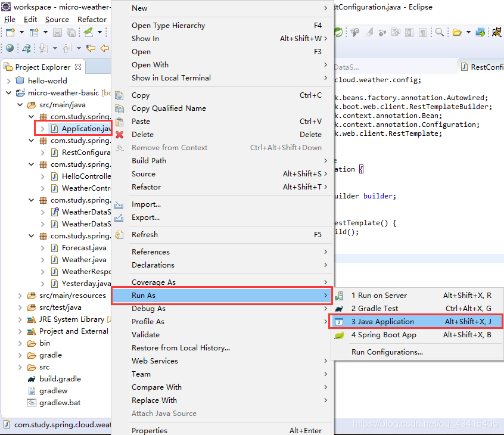Expand the src/test/java folder
The width and height of the screenshot is (504, 435).
20,307
